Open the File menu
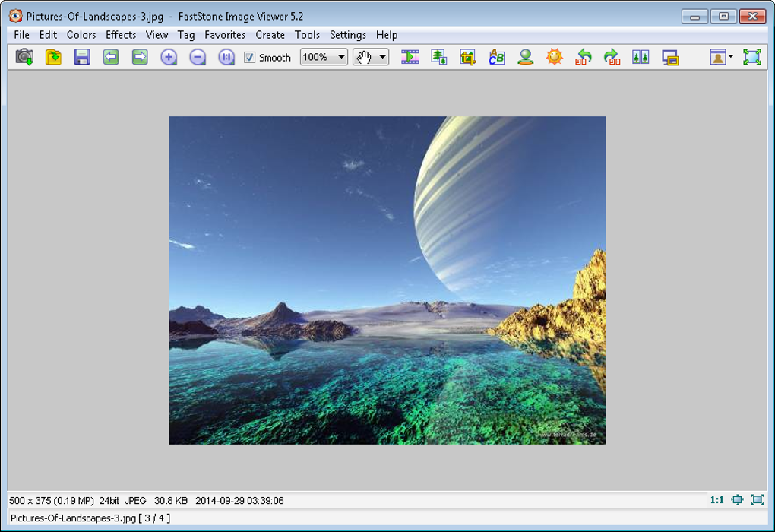Viewport: 775px width, 532px height. point(21,35)
